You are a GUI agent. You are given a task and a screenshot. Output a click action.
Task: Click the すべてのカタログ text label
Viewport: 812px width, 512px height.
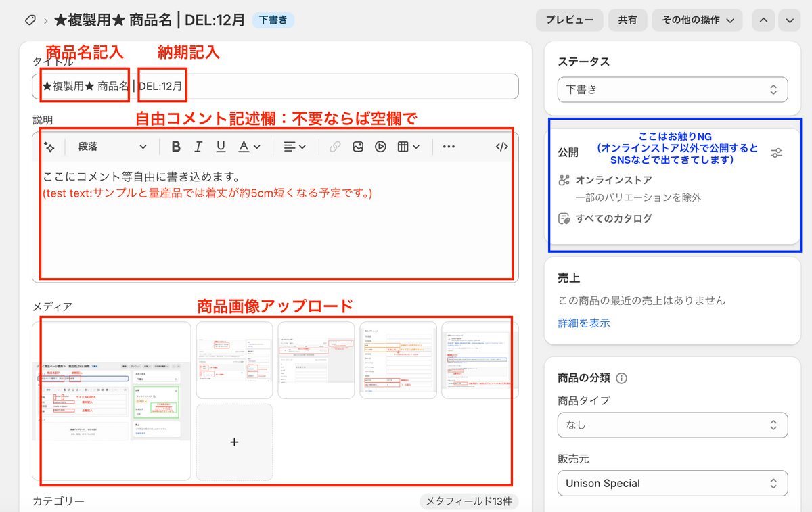(614, 218)
